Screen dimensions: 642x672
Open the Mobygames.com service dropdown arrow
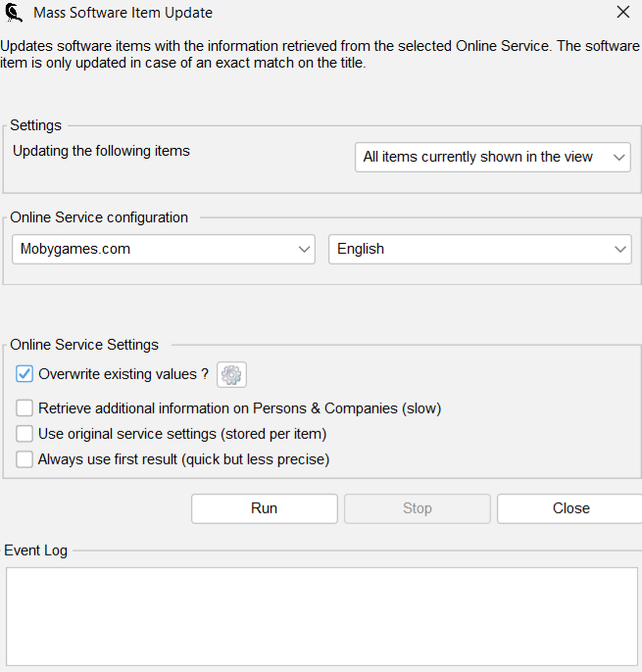(x=304, y=249)
